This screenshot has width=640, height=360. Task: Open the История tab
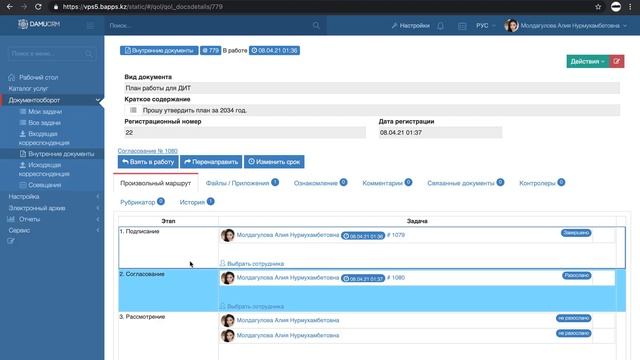(197, 202)
